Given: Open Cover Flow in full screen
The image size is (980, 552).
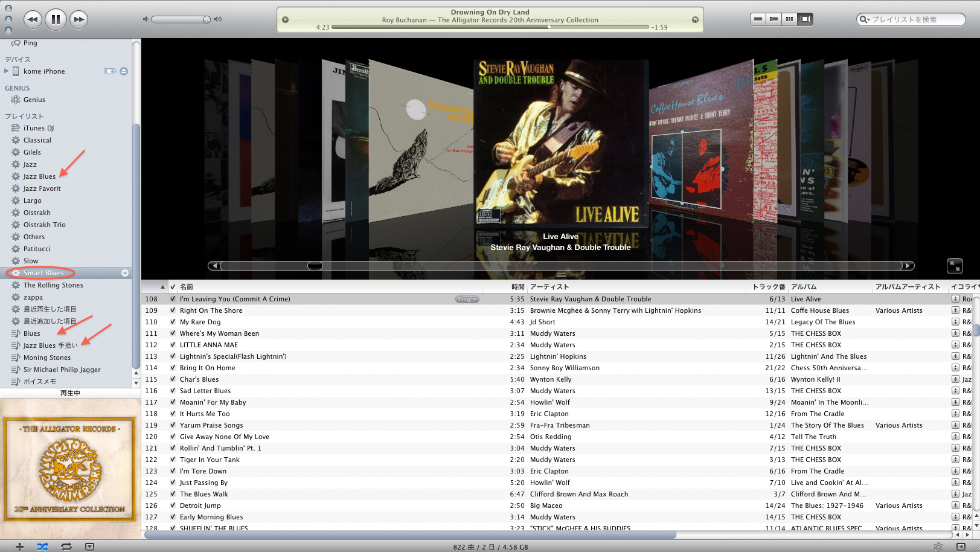Looking at the screenshot, I should pyautogui.click(x=955, y=266).
